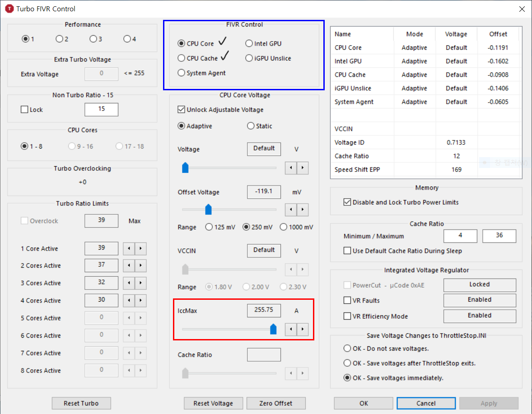Decrease 3 Cores Active ratio arrow
The height and width of the screenshot is (414, 532).
click(129, 283)
